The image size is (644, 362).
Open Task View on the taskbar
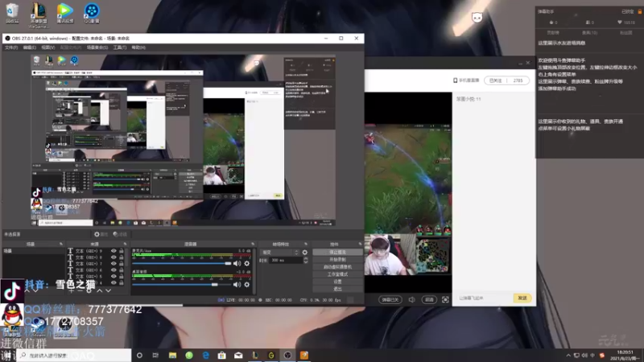tap(155, 355)
